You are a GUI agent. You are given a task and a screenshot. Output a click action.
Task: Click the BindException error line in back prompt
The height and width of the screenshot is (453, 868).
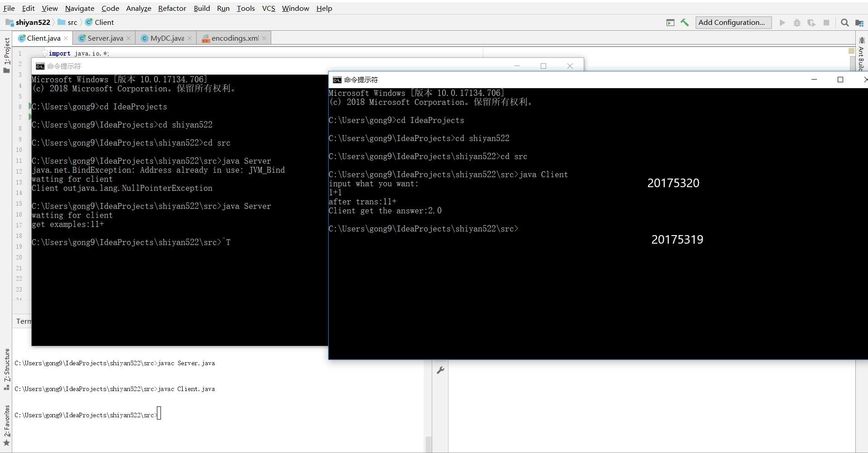point(158,170)
